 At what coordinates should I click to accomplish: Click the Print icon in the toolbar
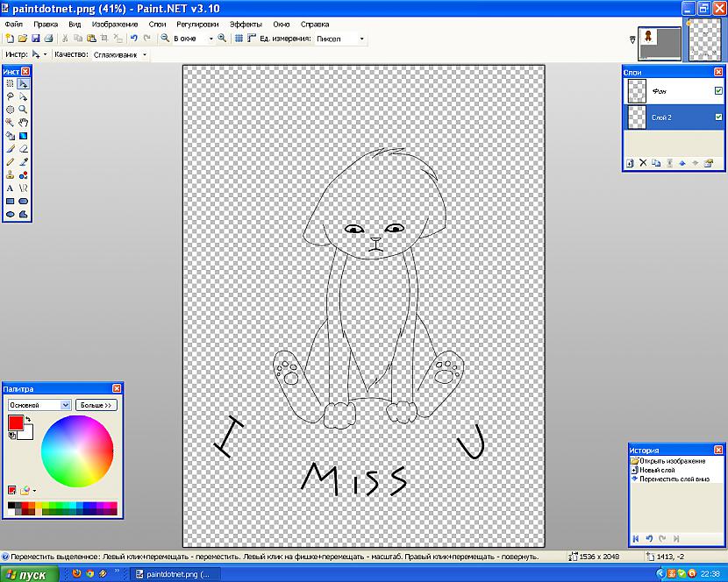[x=48, y=39]
